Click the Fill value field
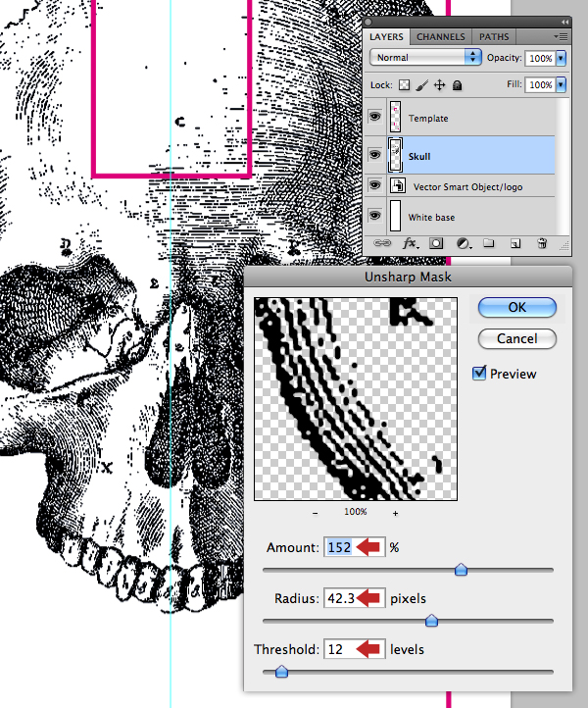This screenshot has height=708, width=588. click(x=540, y=84)
